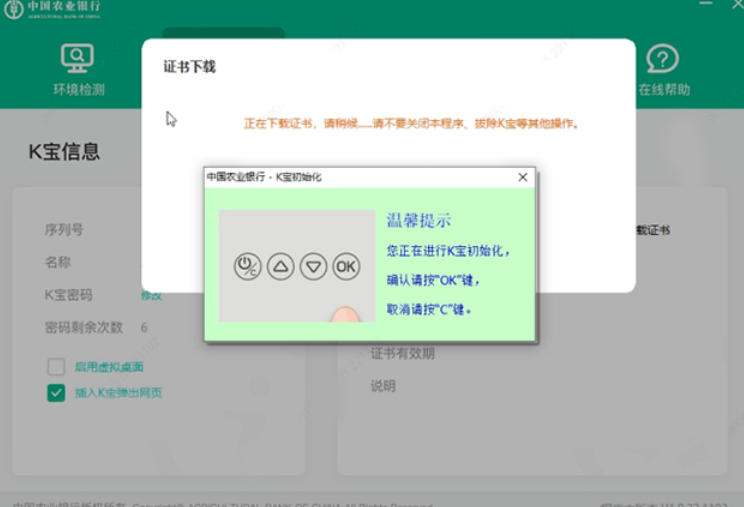Click the 说明 label
Screen dimensions: 744x507
[383, 386]
